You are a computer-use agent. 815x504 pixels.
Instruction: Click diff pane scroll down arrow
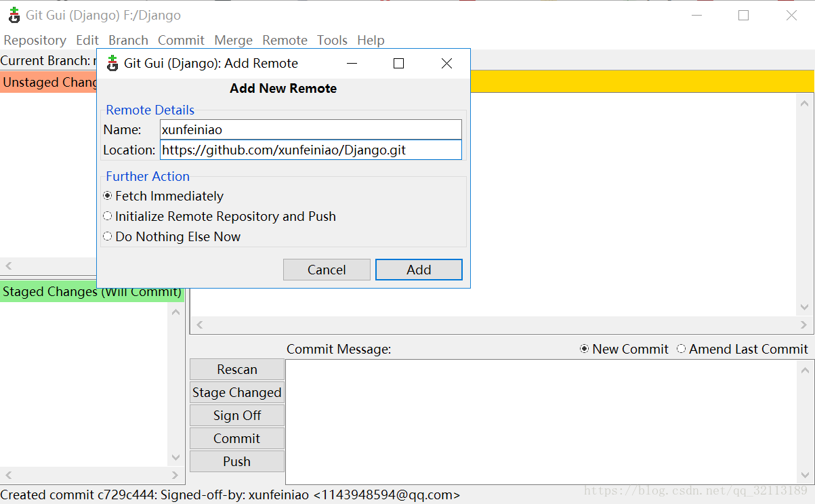(x=805, y=307)
